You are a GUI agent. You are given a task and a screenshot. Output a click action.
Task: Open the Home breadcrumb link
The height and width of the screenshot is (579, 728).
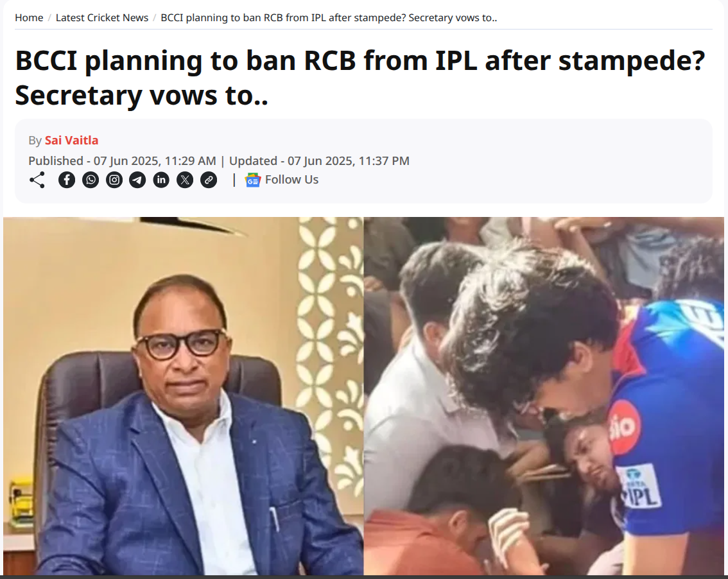coord(29,17)
